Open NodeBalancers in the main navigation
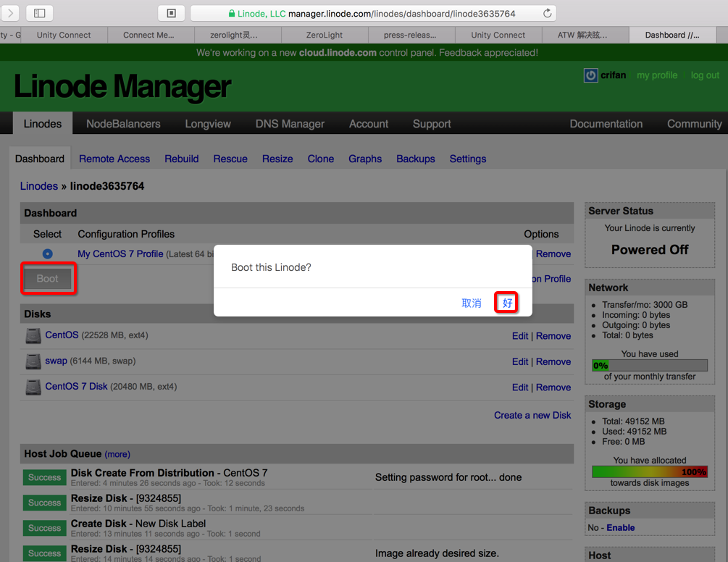 coord(123,123)
